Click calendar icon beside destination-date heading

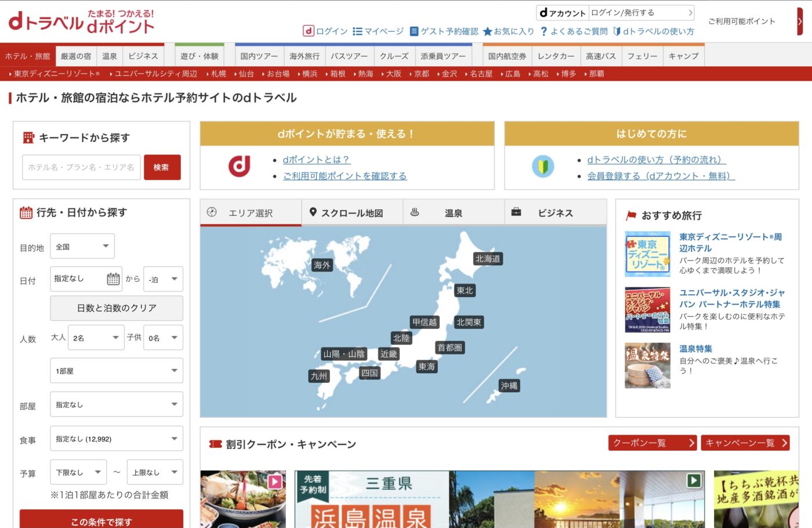point(26,212)
